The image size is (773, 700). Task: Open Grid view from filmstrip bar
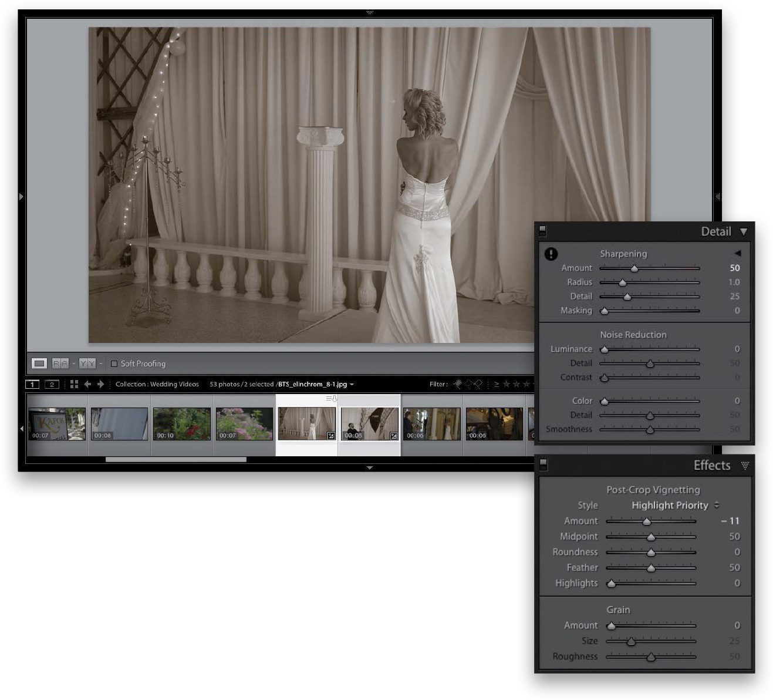(x=74, y=384)
